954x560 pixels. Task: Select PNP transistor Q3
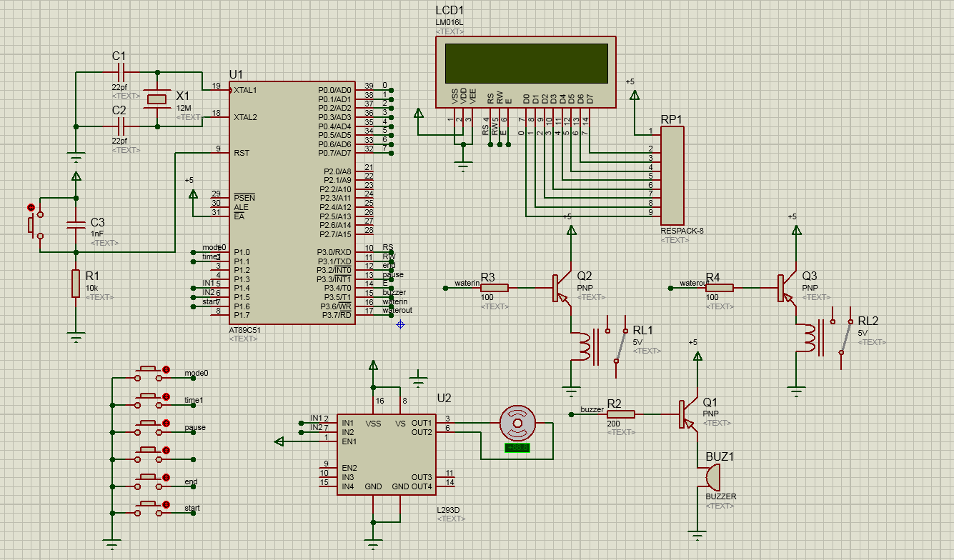coord(787,288)
